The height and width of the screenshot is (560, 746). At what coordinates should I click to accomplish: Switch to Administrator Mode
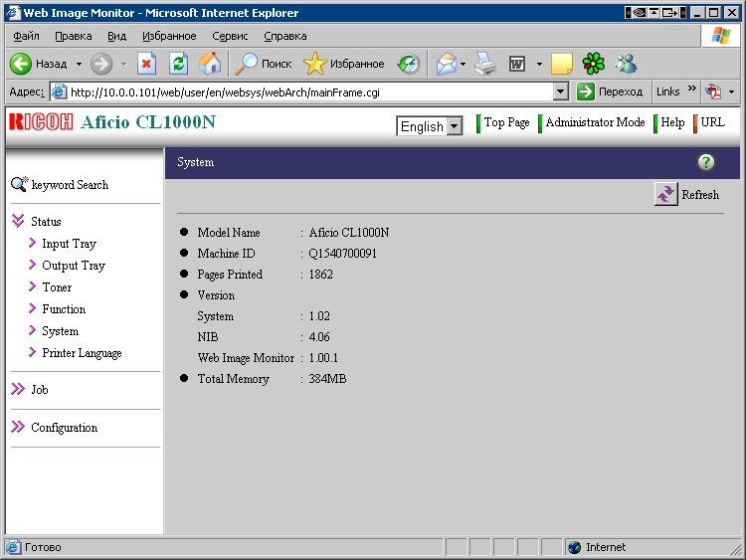click(x=595, y=122)
